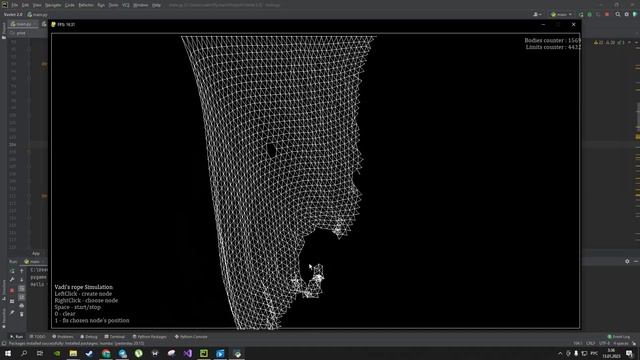Viewport: 640px width, 360px height.
Task: Click the Limits counter text
Action: coord(553,47)
